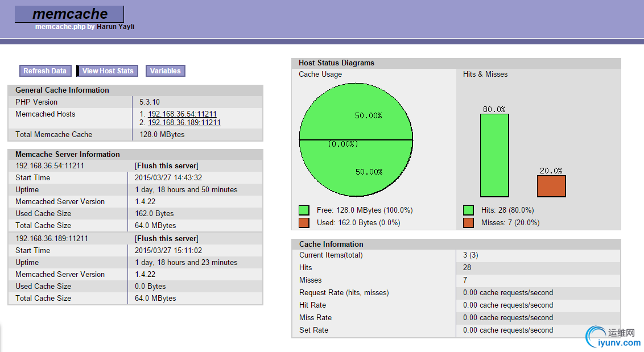Select uptime '1 day, 18 hours and 23 minutes'

[186, 262]
